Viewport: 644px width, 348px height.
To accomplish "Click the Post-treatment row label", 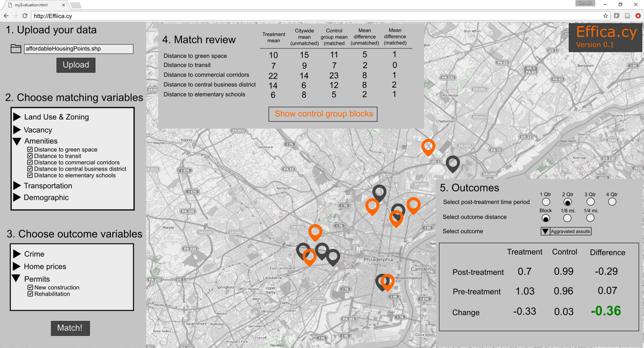I will pos(478,272).
